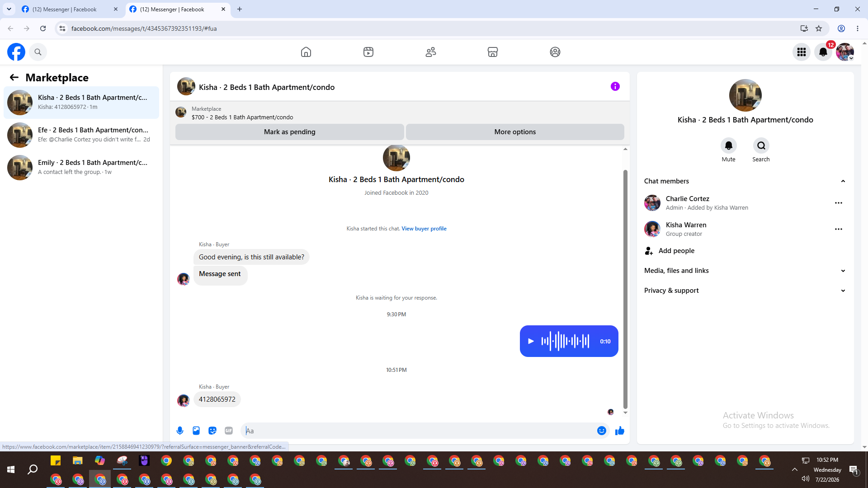Open Sticky Notes from taskbar
The height and width of the screenshot is (488, 868).
coord(56,460)
